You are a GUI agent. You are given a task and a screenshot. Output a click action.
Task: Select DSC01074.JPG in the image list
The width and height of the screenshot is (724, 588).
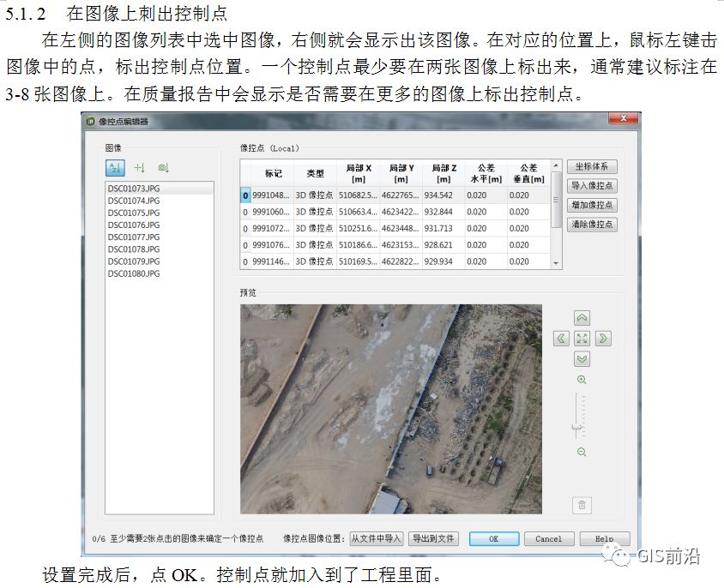[x=160, y=201]
